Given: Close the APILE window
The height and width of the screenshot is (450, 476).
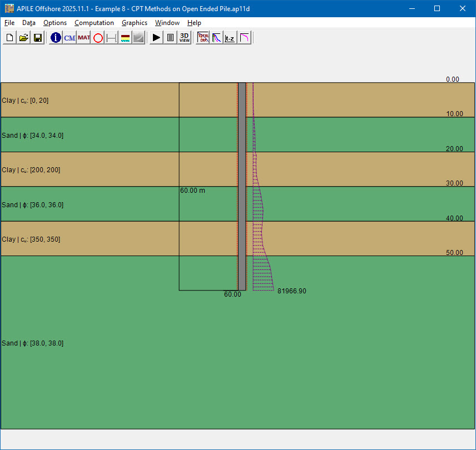Looking at the screenshot, I should (462, 8).
